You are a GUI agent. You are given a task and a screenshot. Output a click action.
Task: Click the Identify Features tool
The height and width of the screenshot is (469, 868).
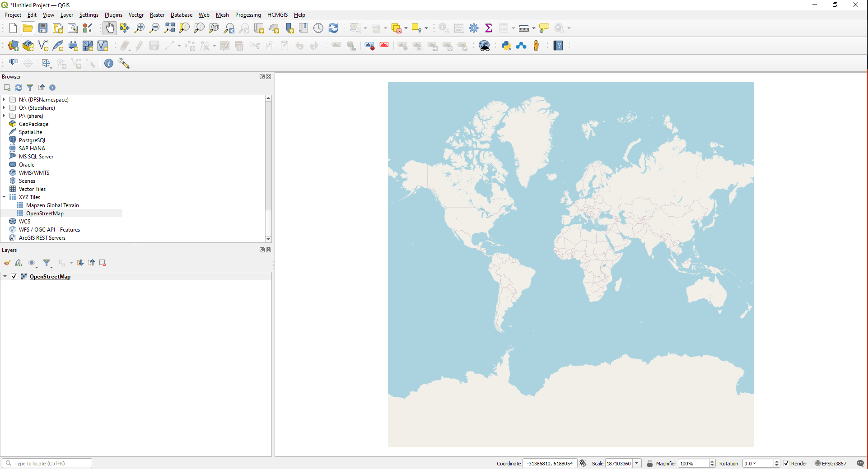point(443,28)
